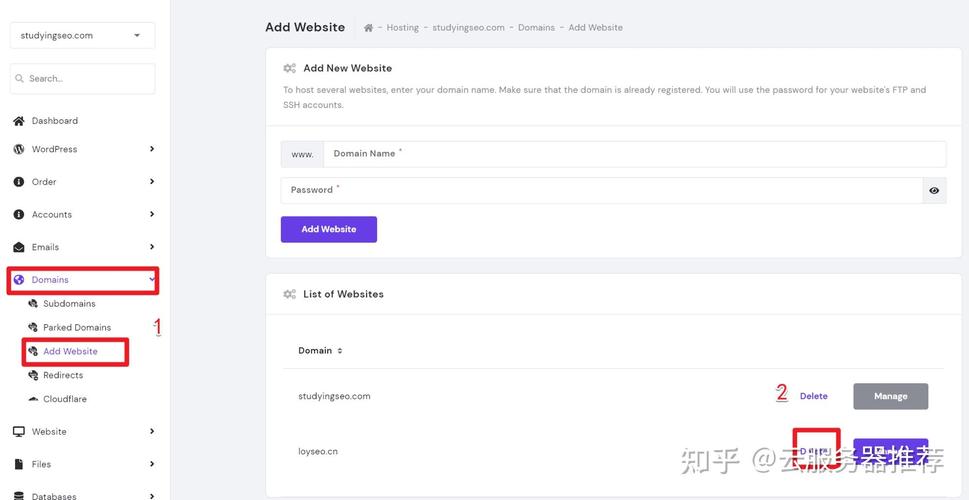Image resolution: width=969 pixels, height=500 pixels.
Task: Click Delete link for studyingseo.com
Action: [813, 396]
